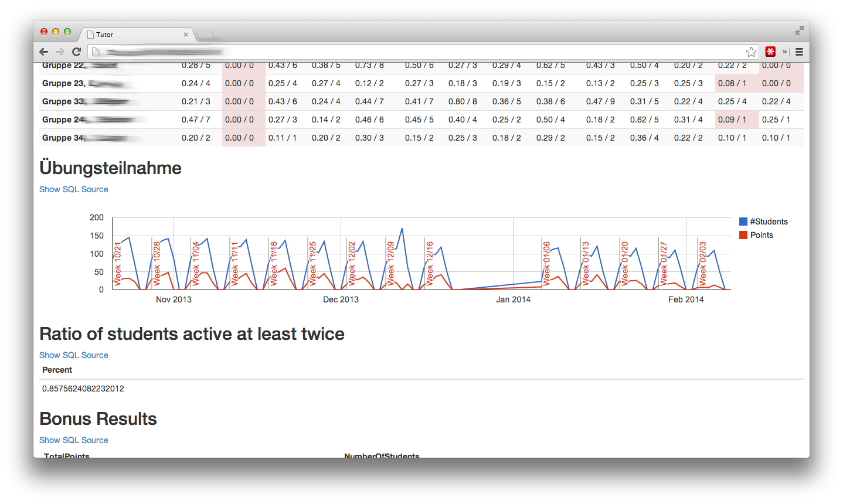Bookmark the page with the star icon
This screenshot has width=843, height=504.
[x=751, y=52]
